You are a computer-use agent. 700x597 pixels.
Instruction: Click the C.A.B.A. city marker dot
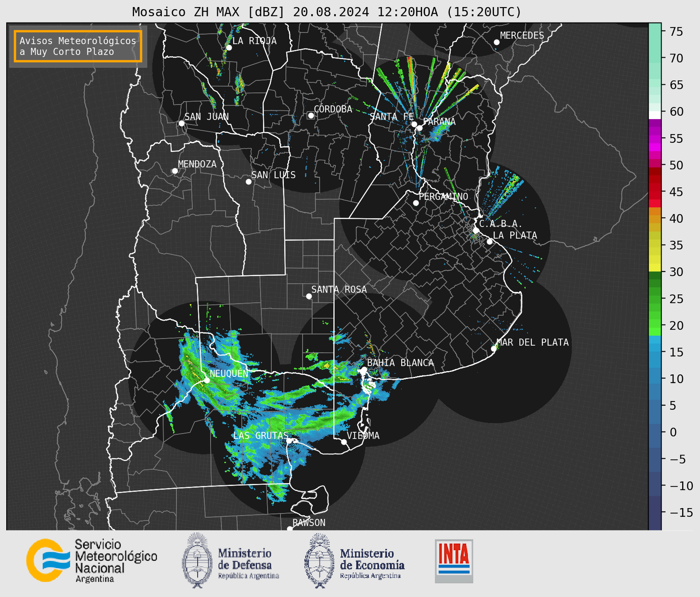coord(476,230)
